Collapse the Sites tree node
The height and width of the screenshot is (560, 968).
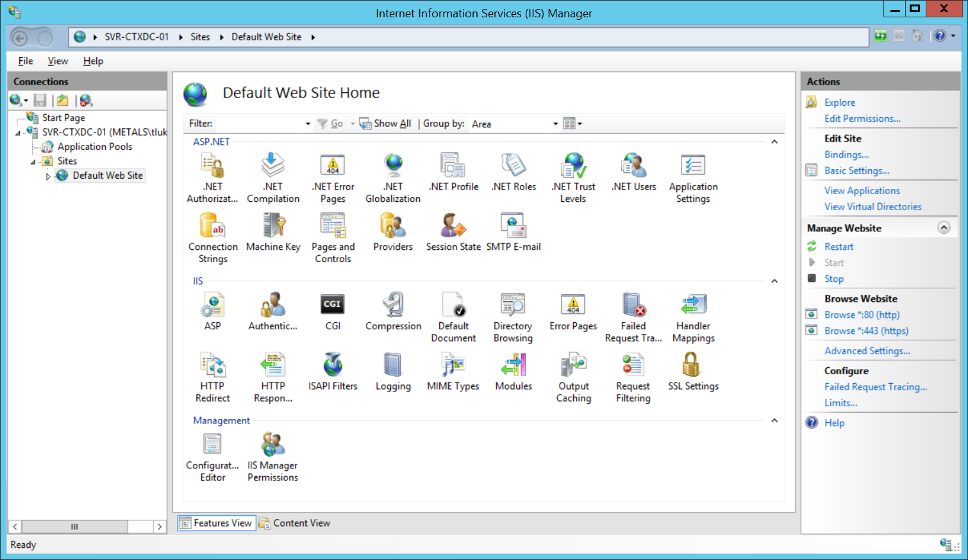33,161
